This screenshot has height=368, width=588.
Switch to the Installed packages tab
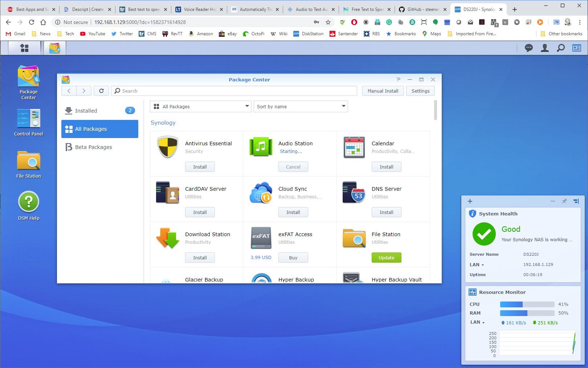click(x=86, y=110)
